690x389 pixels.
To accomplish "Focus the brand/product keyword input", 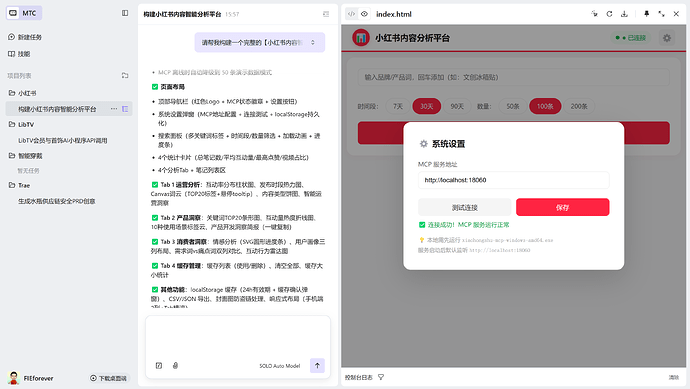I will coord(513,77).
